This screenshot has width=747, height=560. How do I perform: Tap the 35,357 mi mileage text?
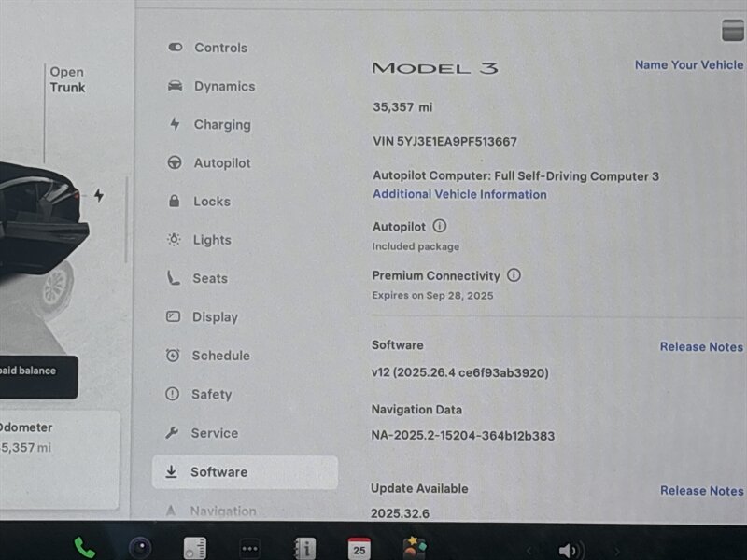point(402,106)
